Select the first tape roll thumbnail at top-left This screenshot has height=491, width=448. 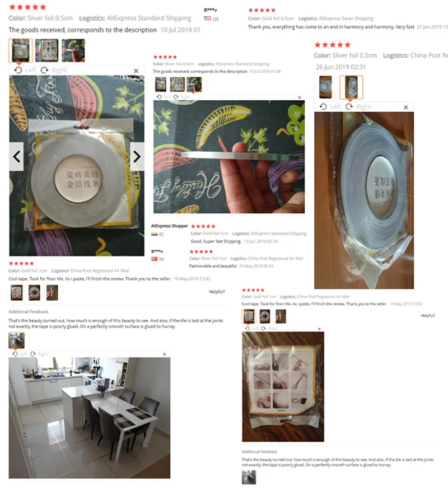click(x=20, y=50)
